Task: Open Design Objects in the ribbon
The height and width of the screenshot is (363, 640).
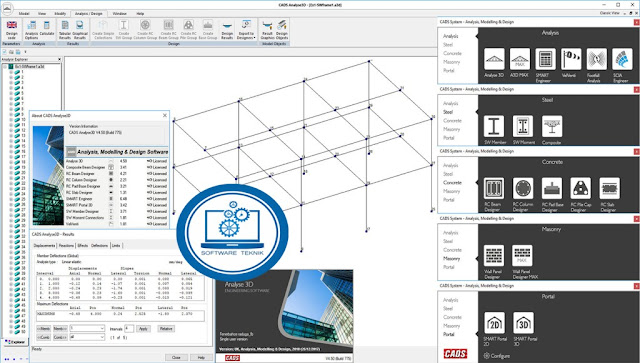Action: 282,30
